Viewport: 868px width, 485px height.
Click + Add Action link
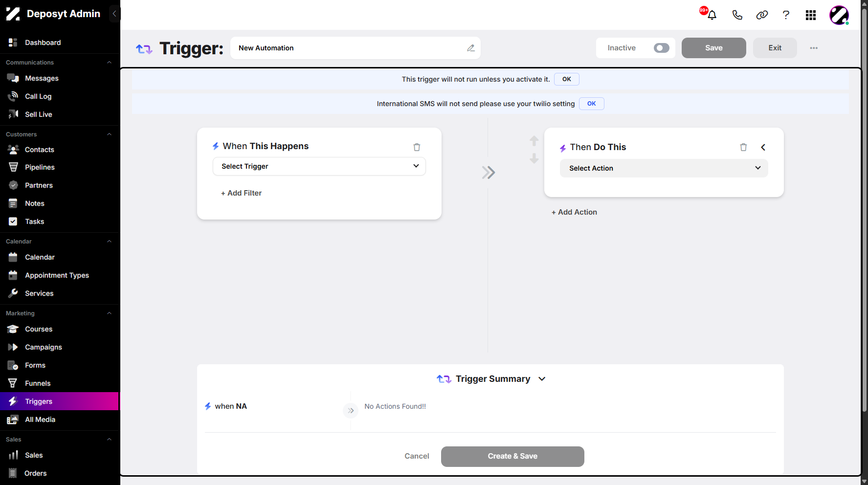click(x=574, y=212)
